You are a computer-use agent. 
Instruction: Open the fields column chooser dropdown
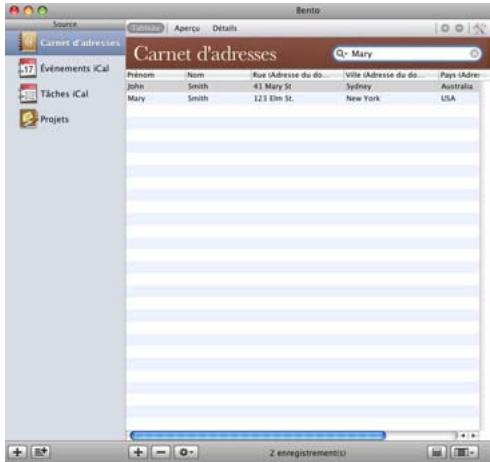464,452
